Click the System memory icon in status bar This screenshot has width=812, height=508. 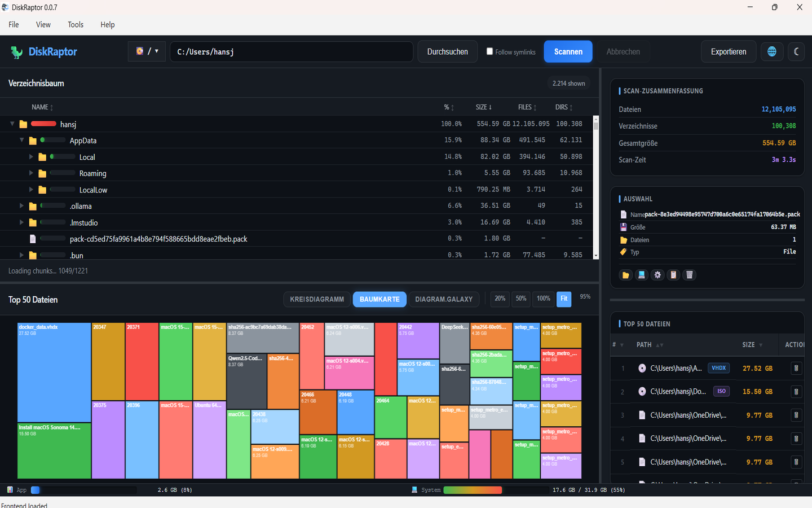[x=414, y=490]
